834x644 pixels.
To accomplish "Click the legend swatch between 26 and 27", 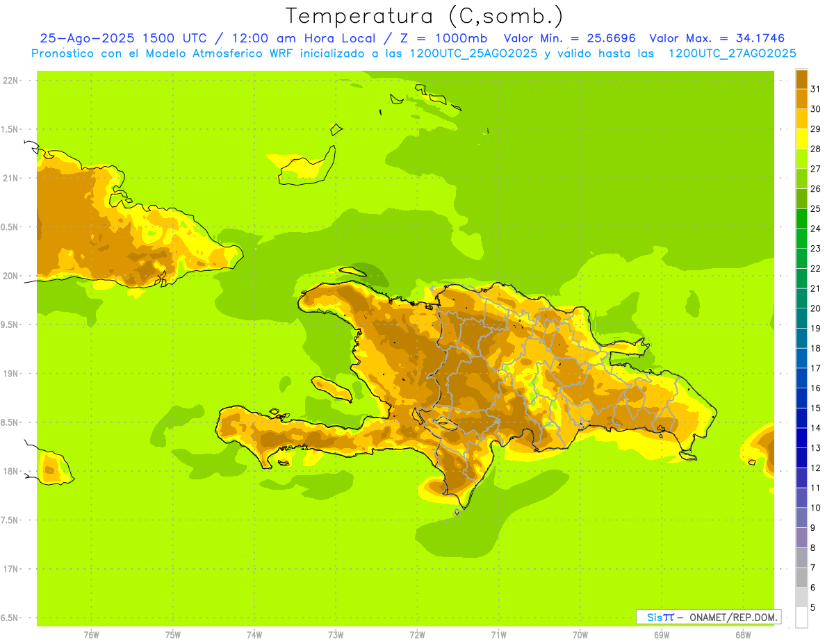I will [x=801, y=179].
